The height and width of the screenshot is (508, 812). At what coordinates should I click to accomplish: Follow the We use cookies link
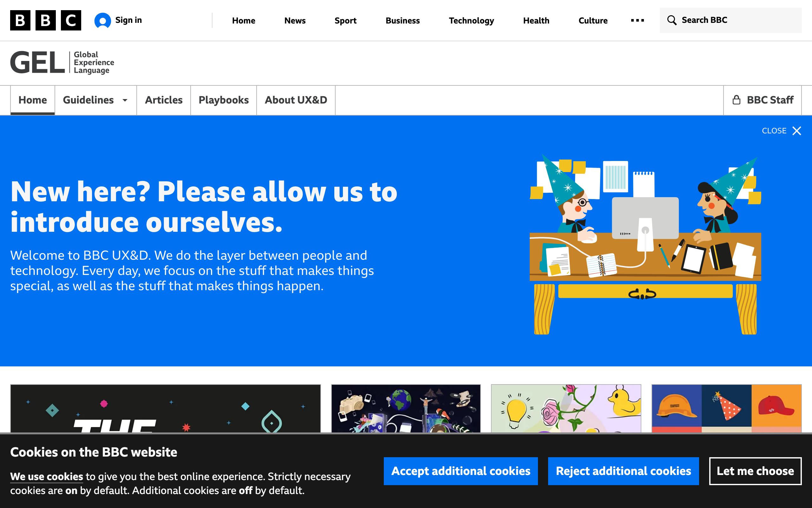pyautogui.click(x=47, y=477)
